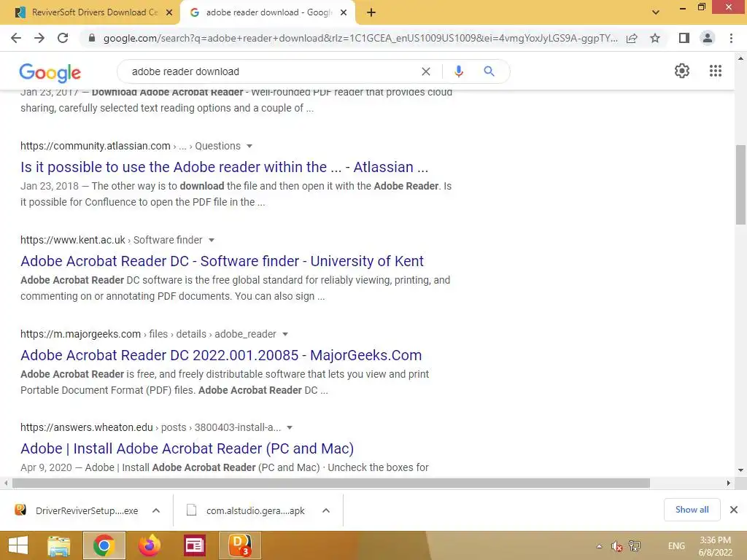747x560 pixels.
Task: Open the Chrome profile menu
Action: click(708, 38)
